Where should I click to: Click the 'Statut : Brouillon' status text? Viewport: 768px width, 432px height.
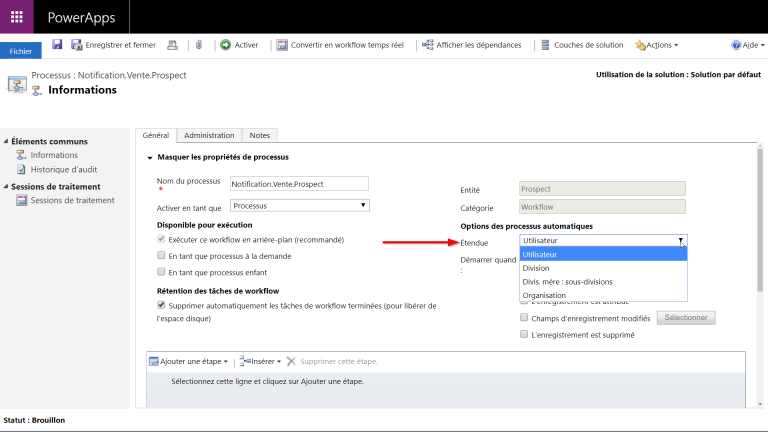pyautogui.click(x=34, y=420)
